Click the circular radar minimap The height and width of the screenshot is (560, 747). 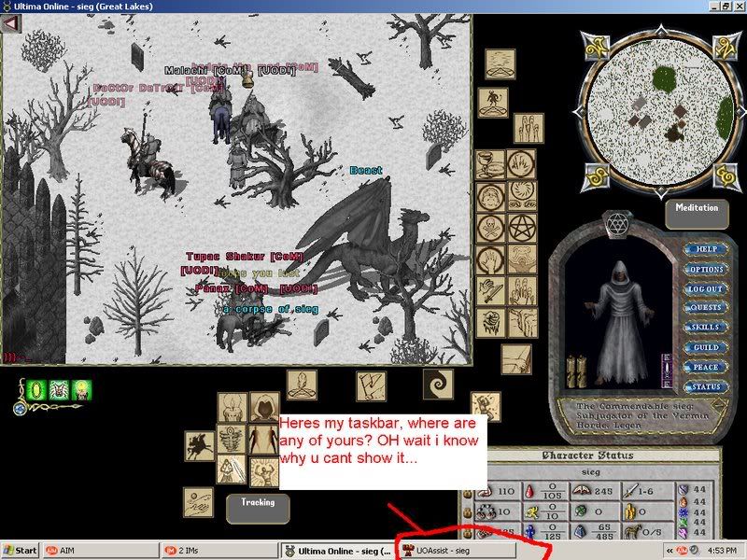(661, 112)
